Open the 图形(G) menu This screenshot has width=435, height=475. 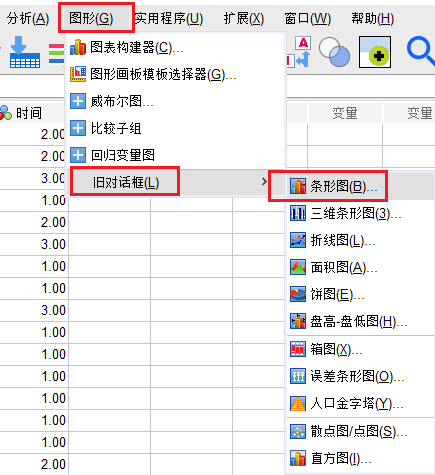[91, 18]
